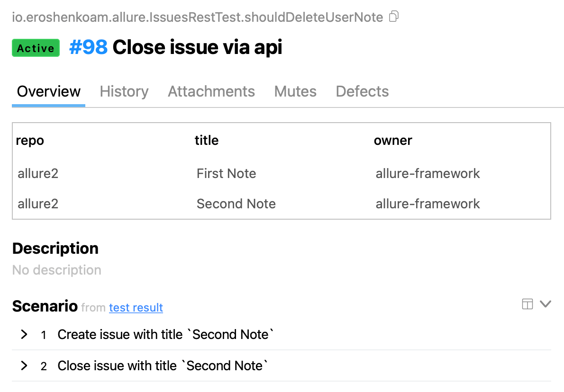
Task: Collapse the Scenario section with the down chevron
Action: 546,304
